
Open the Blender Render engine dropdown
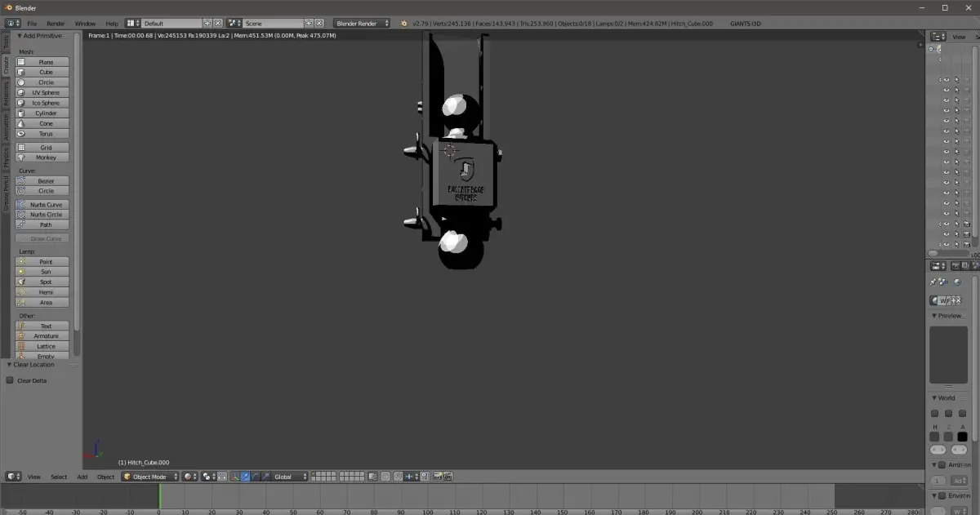click(362, 24)
